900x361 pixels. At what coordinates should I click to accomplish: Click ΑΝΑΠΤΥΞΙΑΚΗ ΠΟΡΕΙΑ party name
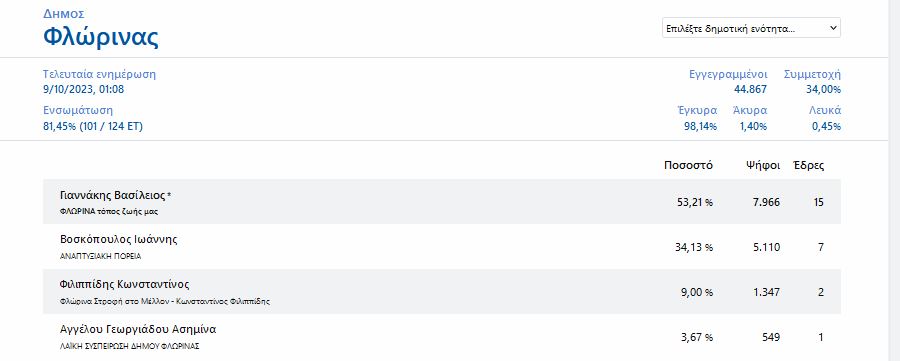click(100, 257)
